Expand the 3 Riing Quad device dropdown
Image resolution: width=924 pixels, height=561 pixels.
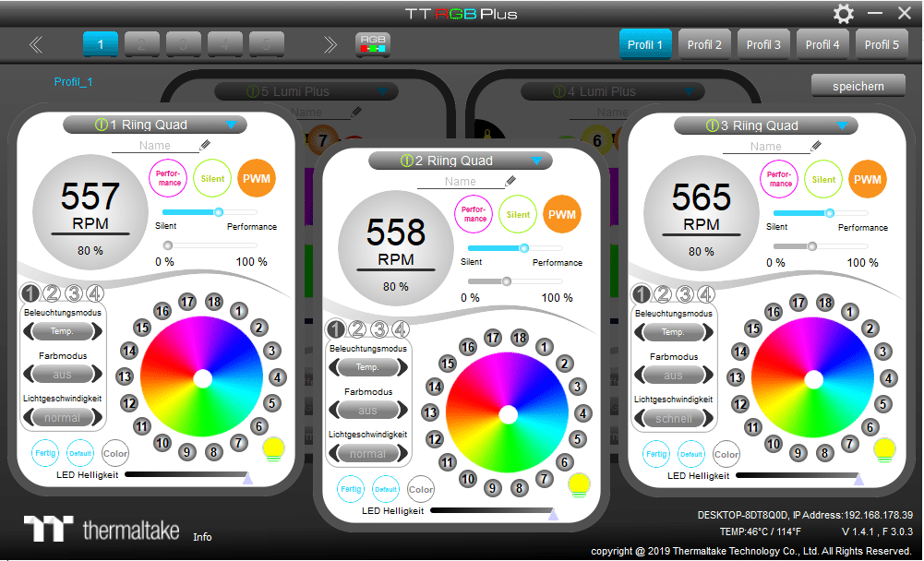pos(843,125)
